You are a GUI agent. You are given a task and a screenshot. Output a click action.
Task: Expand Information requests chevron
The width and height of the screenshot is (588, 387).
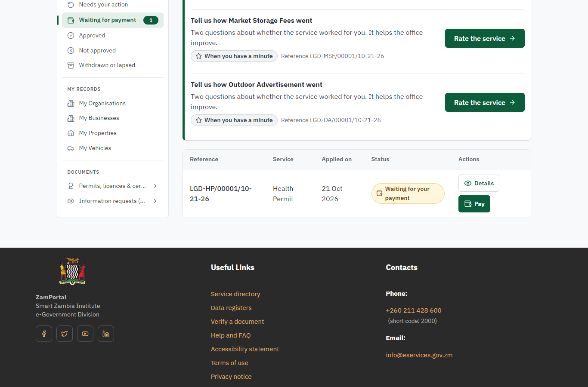(155, 201)
